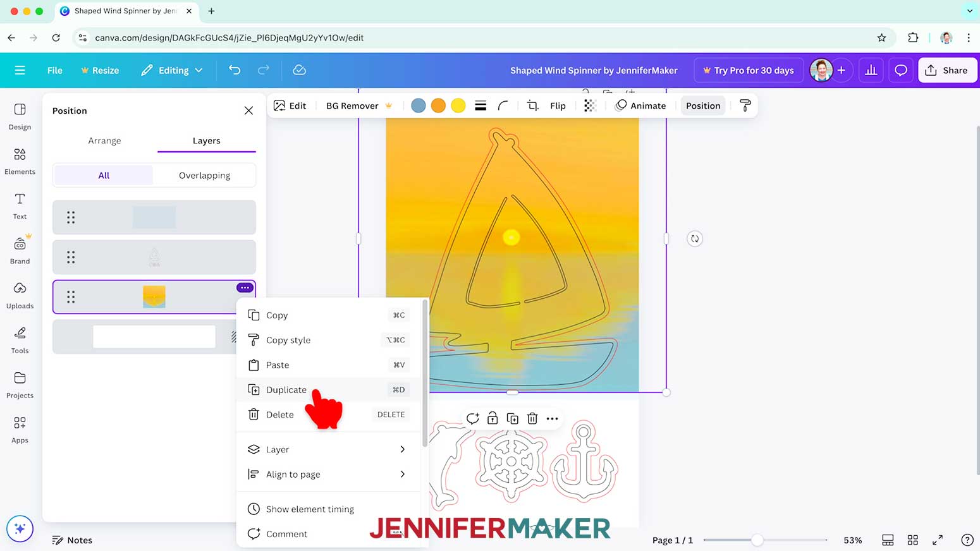
Task: Open the selected layer's three-dot menu
Action: (245, 288)
